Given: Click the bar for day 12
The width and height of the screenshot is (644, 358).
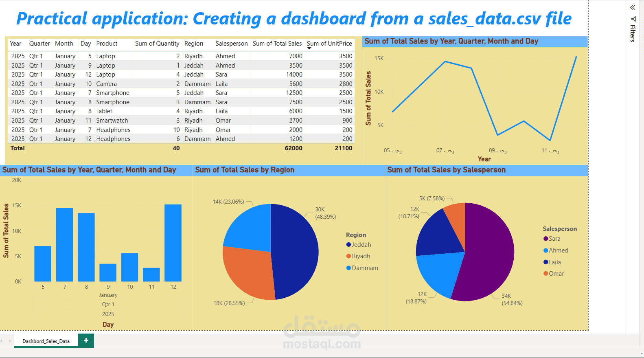Looking at the screenshot, I should pyautogui.click(x=173, y=243).
